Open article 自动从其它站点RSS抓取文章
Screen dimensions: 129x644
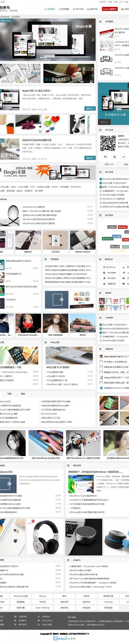click(37, 140)
